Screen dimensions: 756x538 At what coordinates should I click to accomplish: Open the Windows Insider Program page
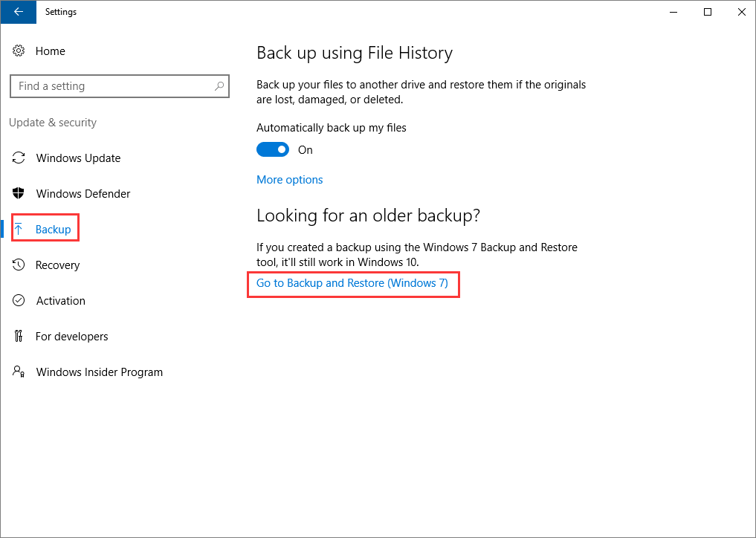point(99,372)
